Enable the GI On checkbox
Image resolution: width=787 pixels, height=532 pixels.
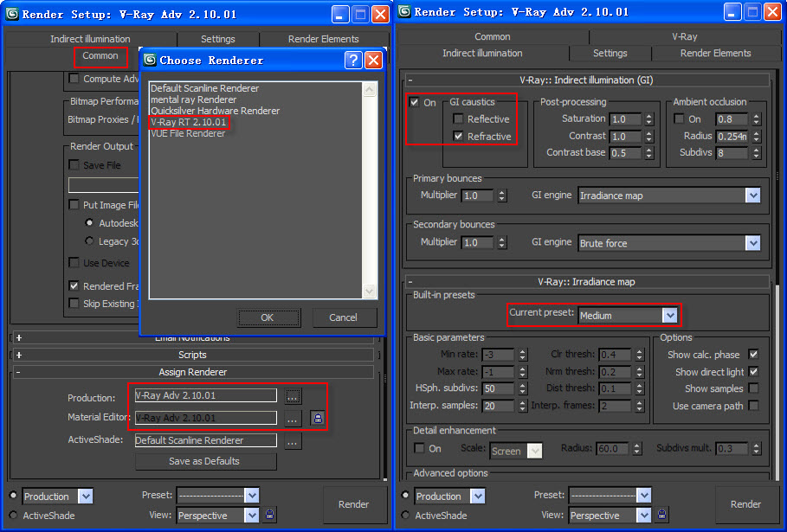pos(414,102)
